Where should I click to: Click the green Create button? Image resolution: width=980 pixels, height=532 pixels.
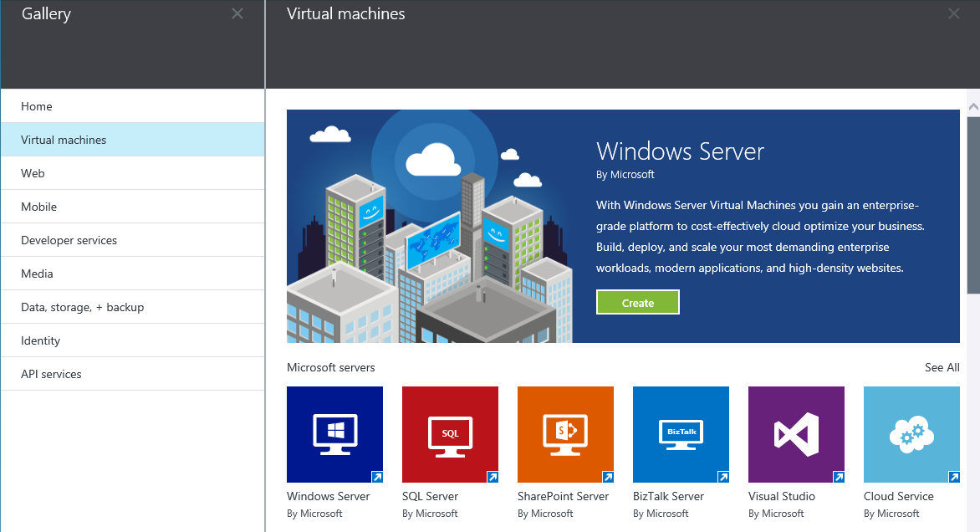[638, 302]
